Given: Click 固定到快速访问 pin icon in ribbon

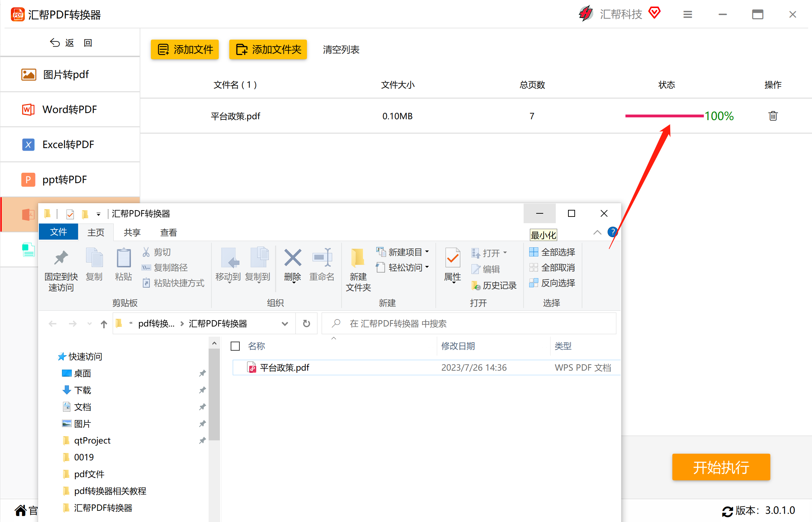Looking at the screenshot, I should click(61, 258).
